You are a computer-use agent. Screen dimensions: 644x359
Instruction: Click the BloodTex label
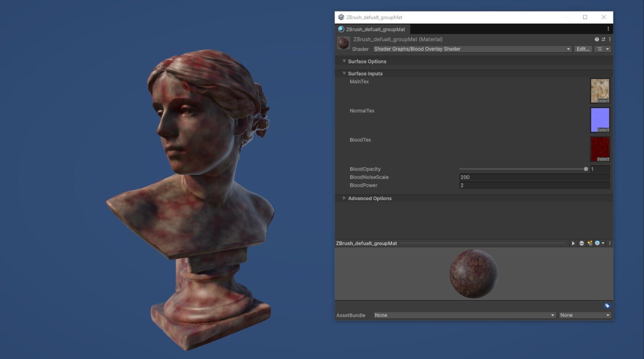coord(360,140)
